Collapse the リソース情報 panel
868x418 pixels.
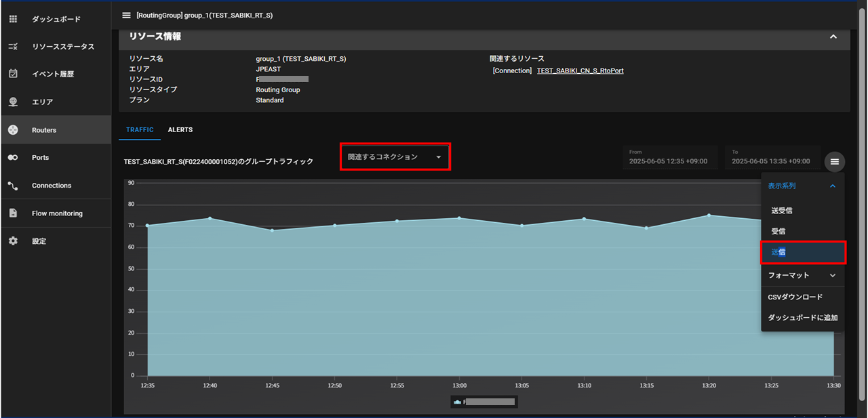tap(833, 37)
